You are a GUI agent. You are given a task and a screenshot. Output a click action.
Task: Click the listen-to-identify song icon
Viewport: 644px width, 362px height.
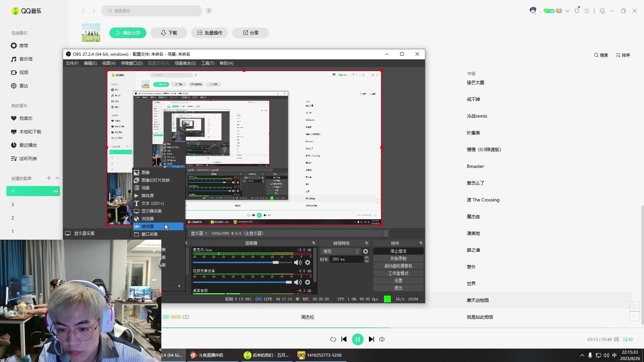pyautogui.click(x=209, y=11)
